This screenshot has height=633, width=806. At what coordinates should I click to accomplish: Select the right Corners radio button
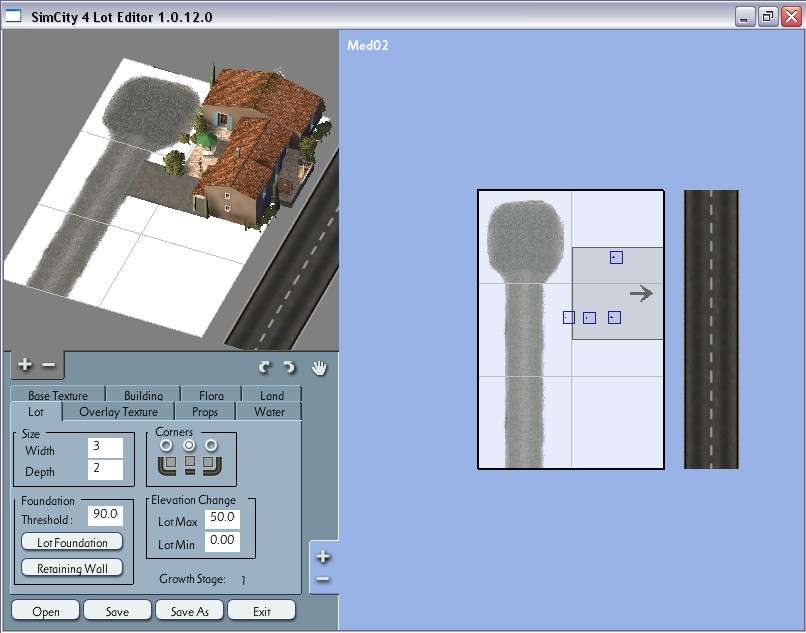coord(211,444)
